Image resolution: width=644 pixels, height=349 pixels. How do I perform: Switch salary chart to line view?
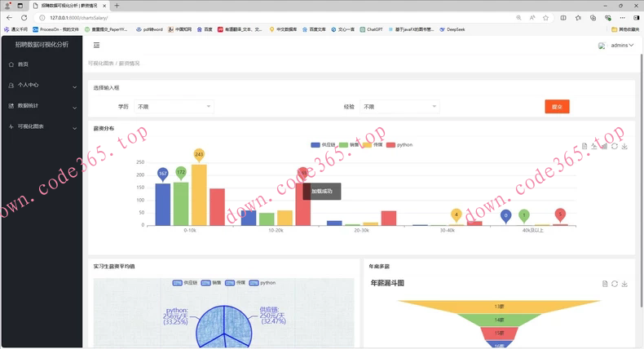pos(594,147)
